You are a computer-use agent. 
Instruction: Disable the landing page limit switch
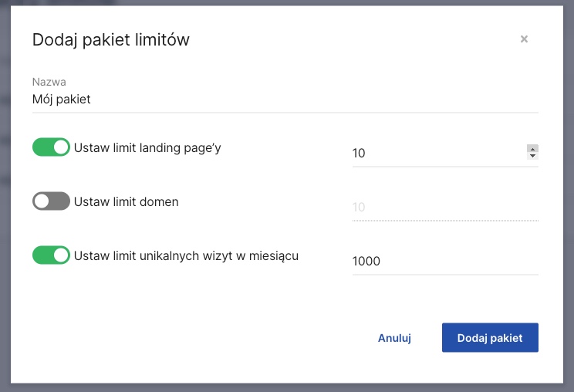51,147
